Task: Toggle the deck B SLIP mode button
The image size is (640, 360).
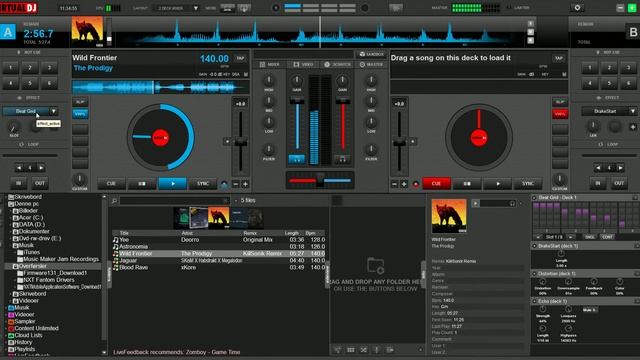Action: [560, 102]
